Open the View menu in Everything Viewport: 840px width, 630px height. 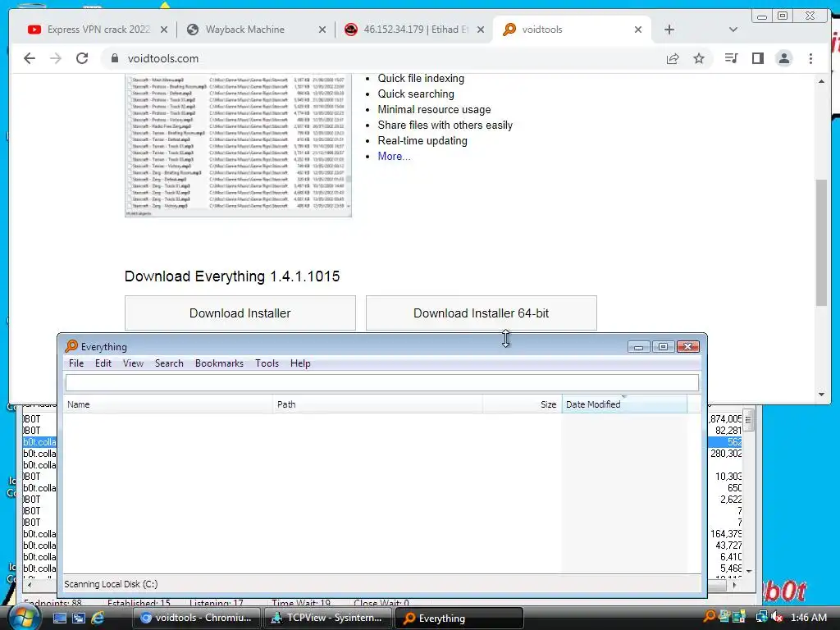[133, 363]
